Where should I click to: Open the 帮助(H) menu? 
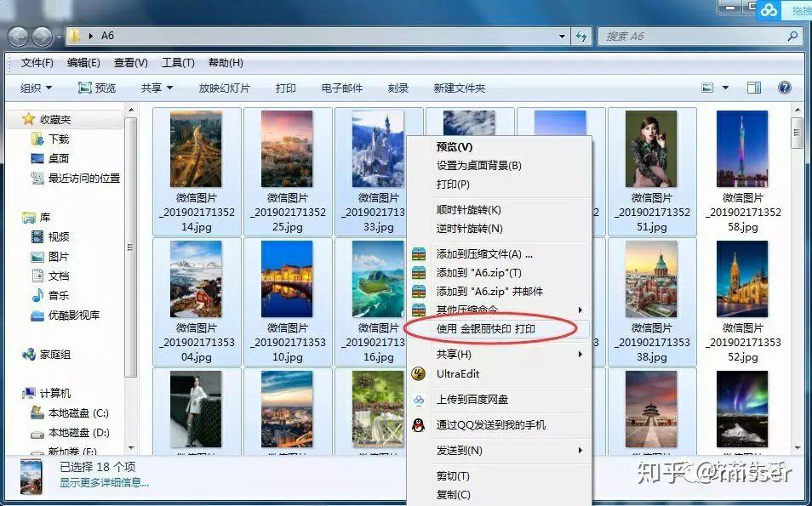[226, 63]
